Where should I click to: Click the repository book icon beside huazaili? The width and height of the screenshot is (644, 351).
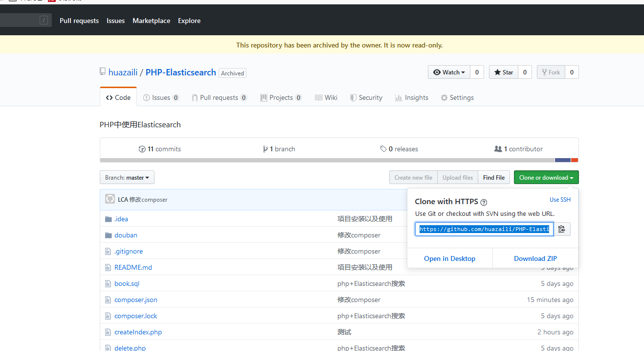click(102, 72)
